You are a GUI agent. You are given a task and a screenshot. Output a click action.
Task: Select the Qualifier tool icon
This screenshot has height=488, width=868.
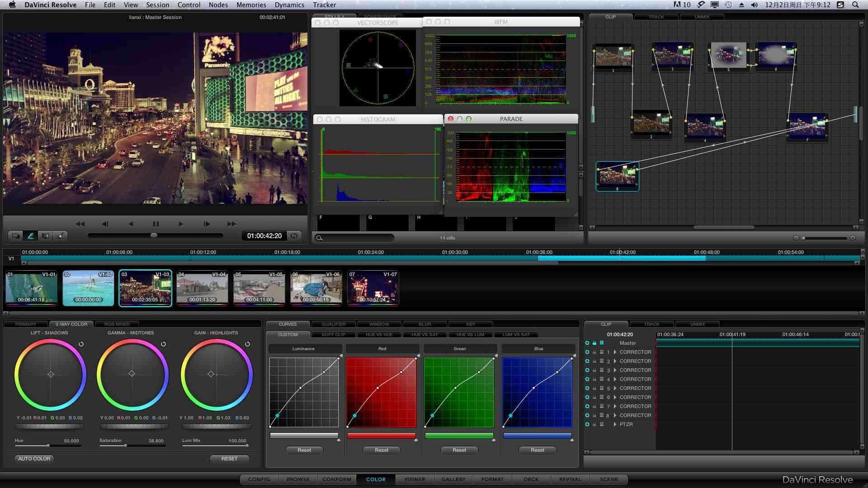pyautogui.click(x=334, y=324)
